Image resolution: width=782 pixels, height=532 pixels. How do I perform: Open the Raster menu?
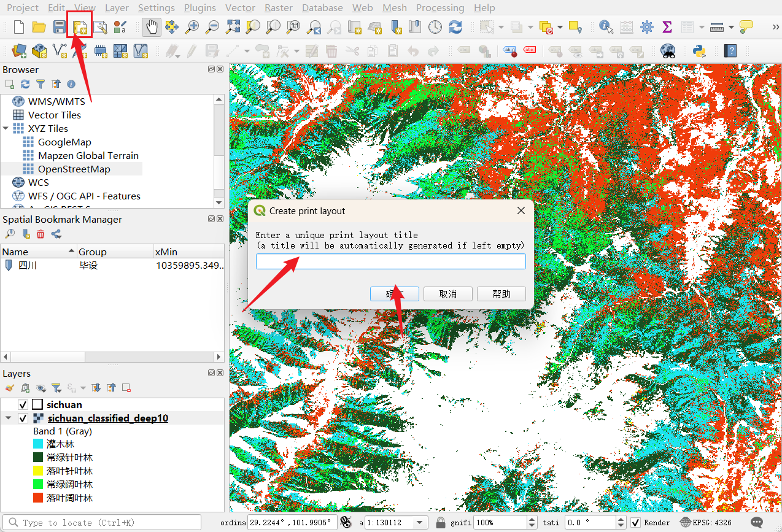278,8
